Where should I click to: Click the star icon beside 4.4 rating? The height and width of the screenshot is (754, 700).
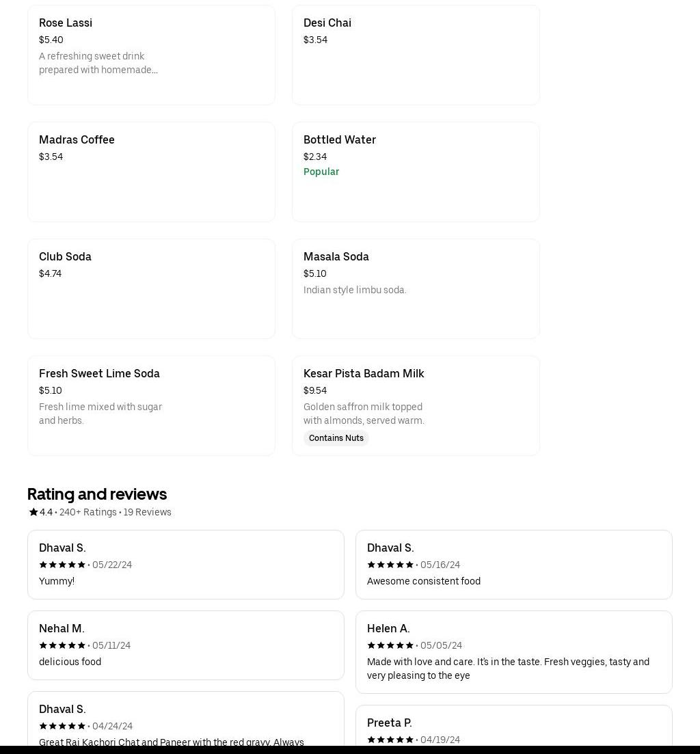33,512
